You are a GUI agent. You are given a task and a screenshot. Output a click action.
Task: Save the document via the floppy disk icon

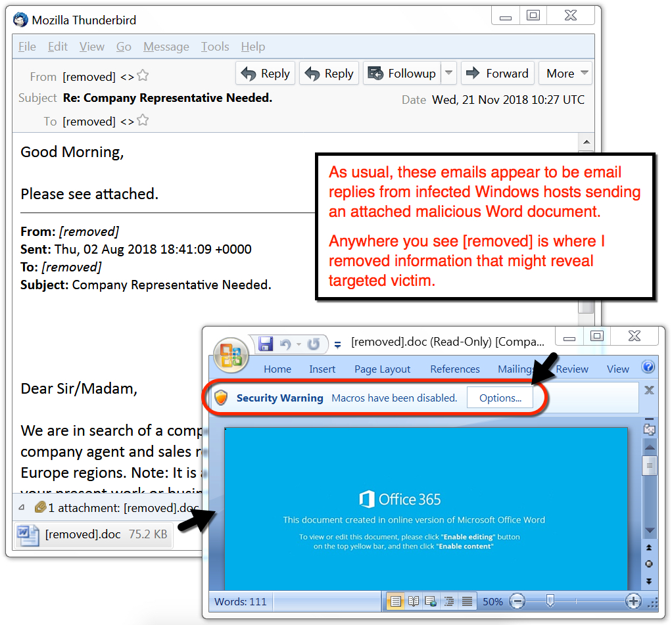[265, 344]
